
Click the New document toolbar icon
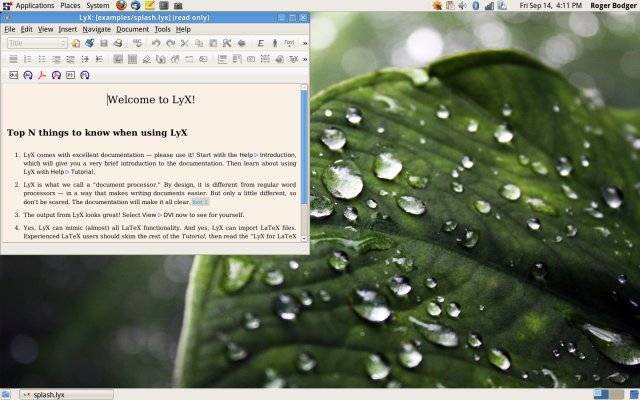pos(76,43)
